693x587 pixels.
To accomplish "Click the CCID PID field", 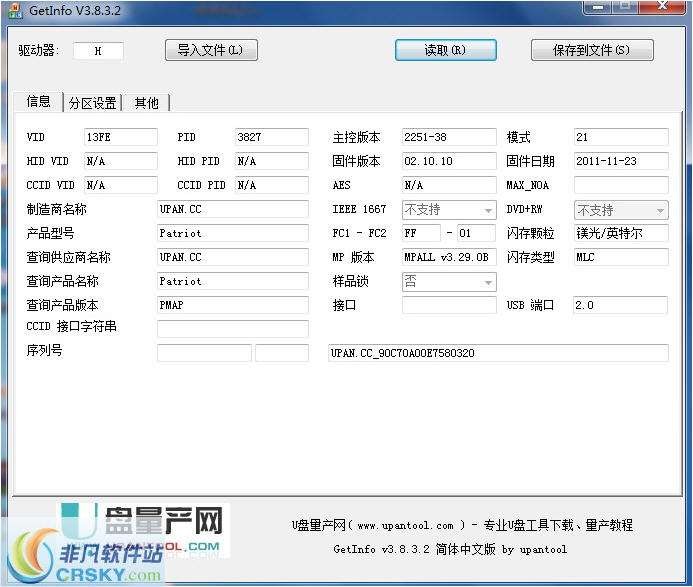I will click(271, 185).
